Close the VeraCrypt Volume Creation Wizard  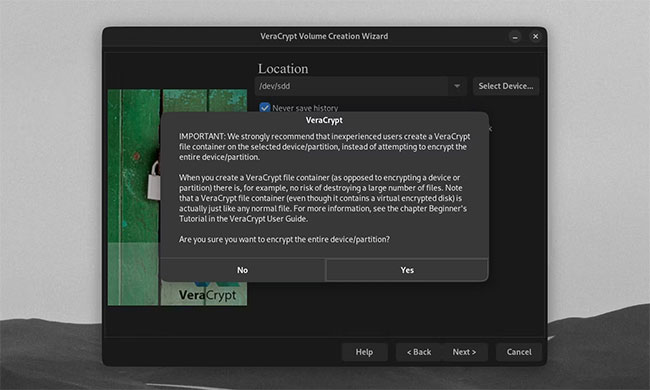point(535,36)
